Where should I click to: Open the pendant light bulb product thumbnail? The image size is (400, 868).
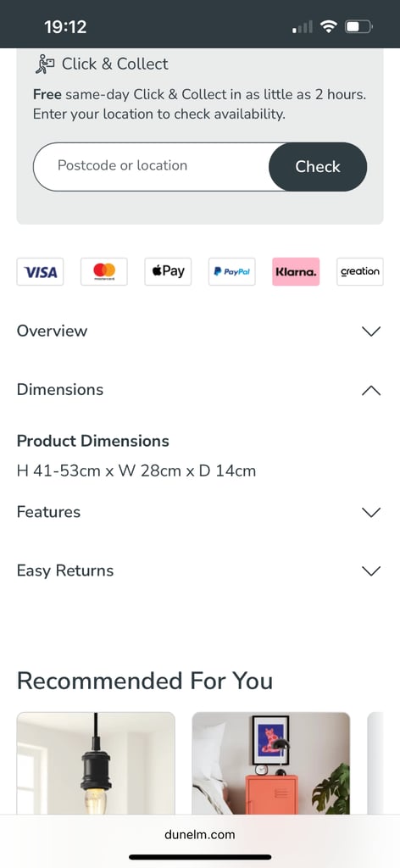96,764
